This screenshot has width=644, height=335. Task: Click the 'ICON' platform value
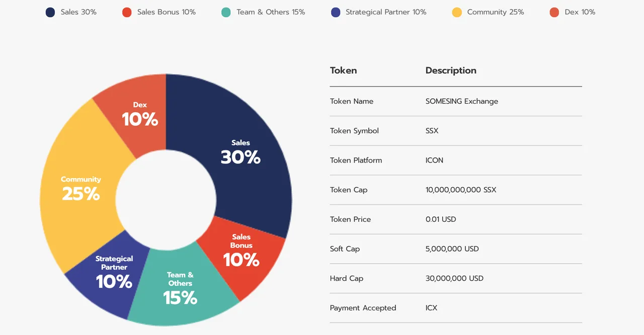[x=434, y=160]
